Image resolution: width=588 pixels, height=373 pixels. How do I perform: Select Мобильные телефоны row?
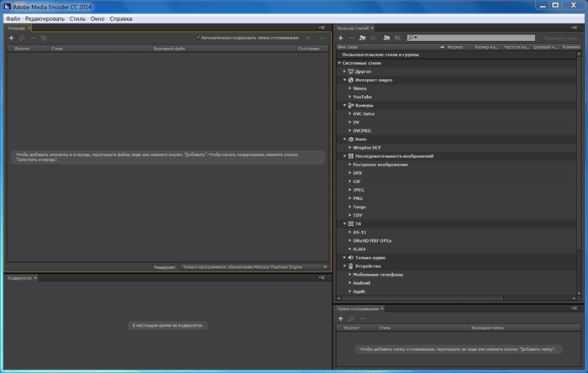pos(457,275)
